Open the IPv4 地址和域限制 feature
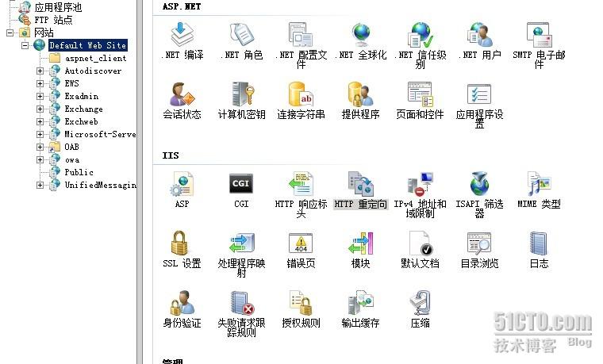603x364 pixels. tap(421, 194)
